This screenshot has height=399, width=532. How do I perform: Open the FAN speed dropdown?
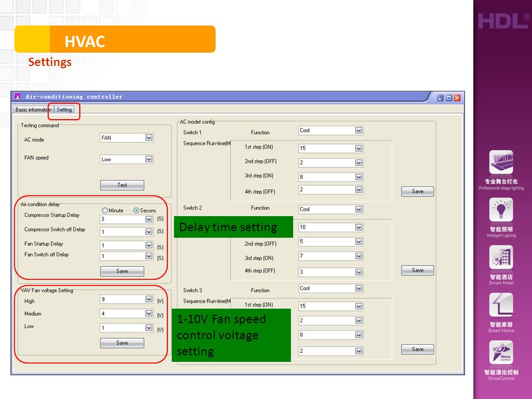point(149,159)
